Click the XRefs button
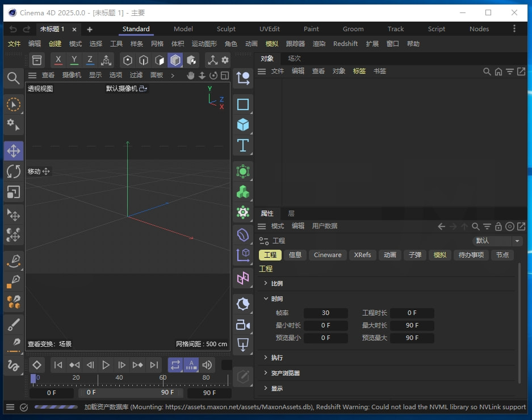Image resolution: width=532 pixels, height=420 pixels. click(x=362, y=255)
